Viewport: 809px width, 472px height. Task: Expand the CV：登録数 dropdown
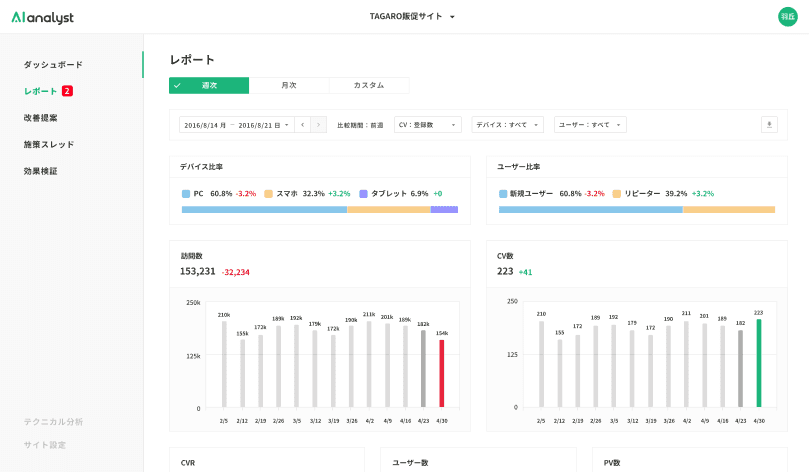tap(427, 125)
